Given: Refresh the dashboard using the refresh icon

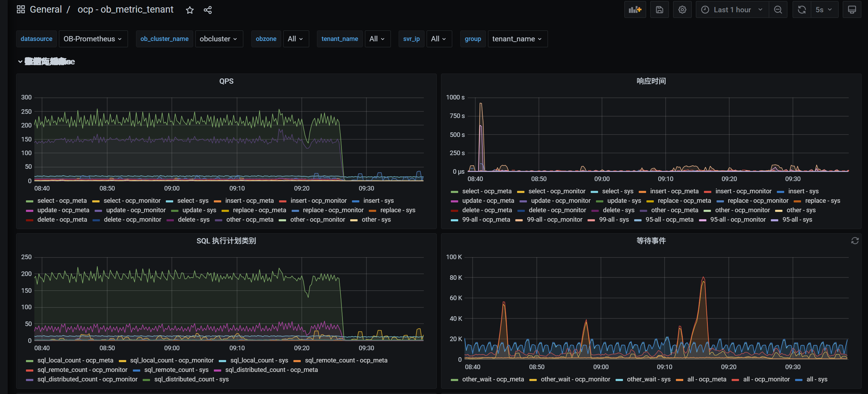Looking at the screenshot, I should 802,10.
